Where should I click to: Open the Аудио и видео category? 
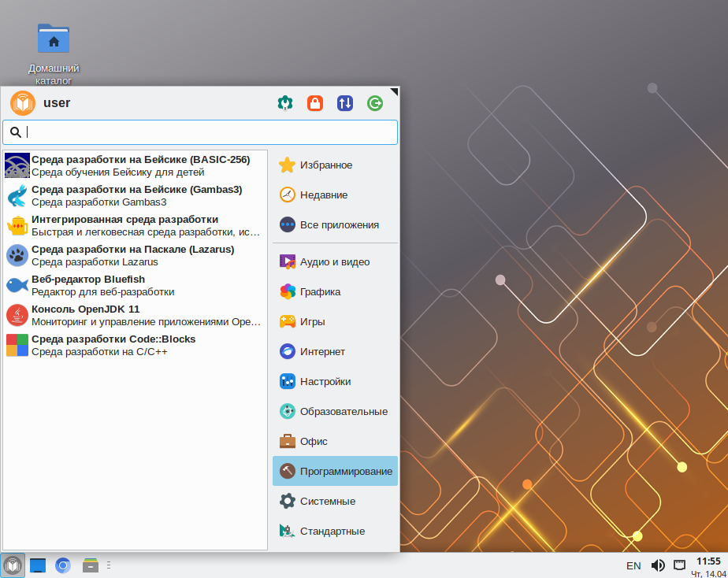(x=335, y=261)
